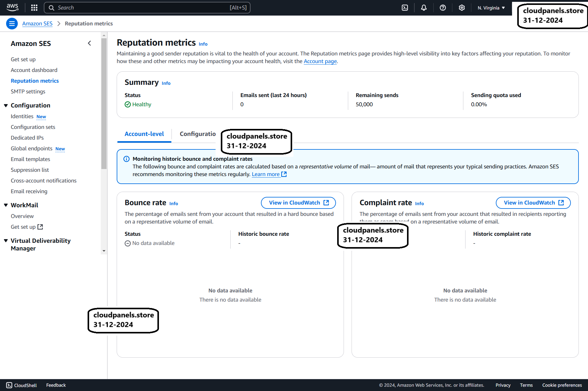
Task: Open Dedicated IPs in the sidebar
Action: (27, 138)
